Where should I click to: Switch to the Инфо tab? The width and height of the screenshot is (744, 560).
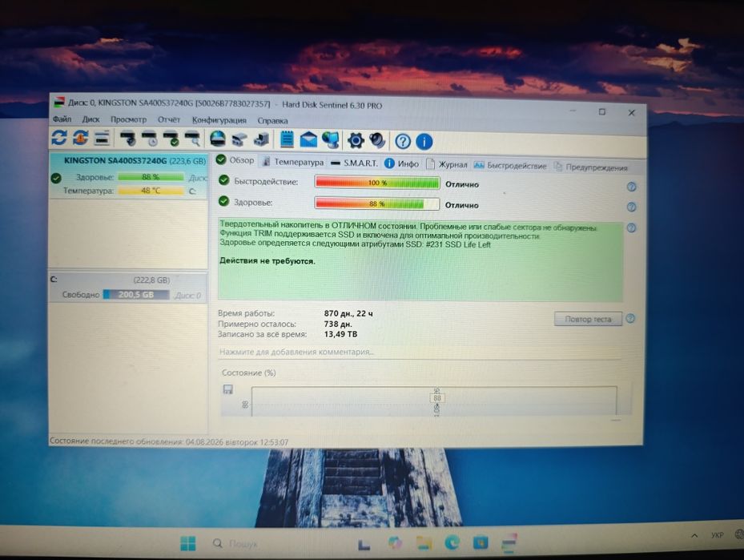coord(402,163)
